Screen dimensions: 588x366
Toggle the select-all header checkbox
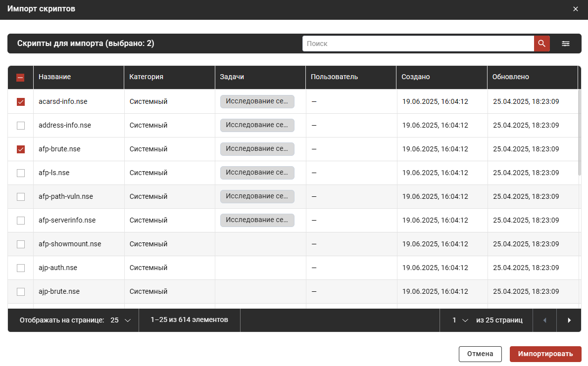tap(20, 77)
